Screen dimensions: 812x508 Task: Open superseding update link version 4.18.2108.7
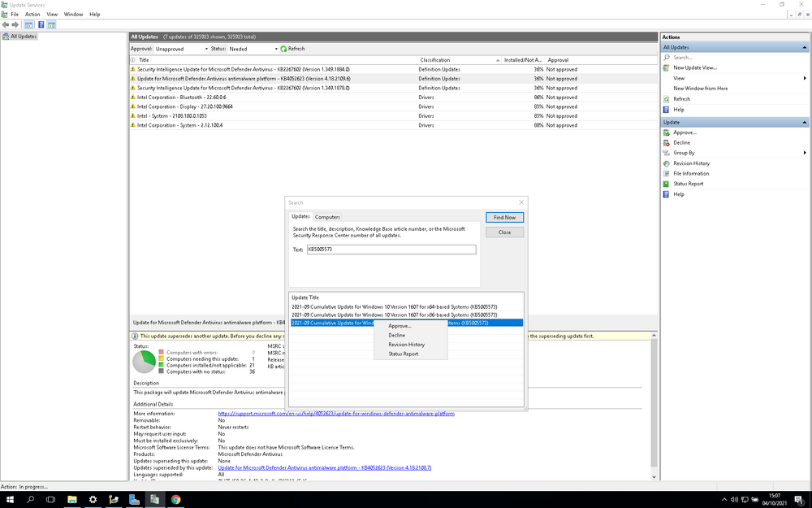[x=324, y=467]
